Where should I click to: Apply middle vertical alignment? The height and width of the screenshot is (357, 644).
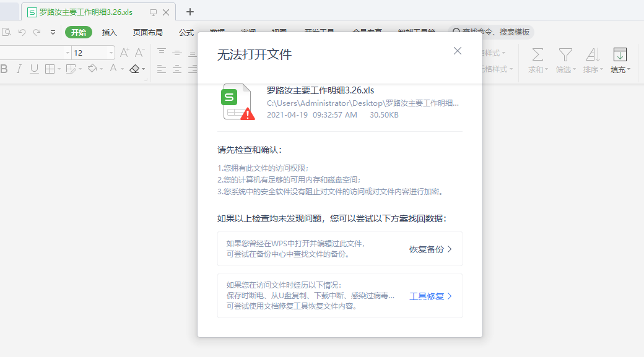pyautogui.click(x=177, y=53)
